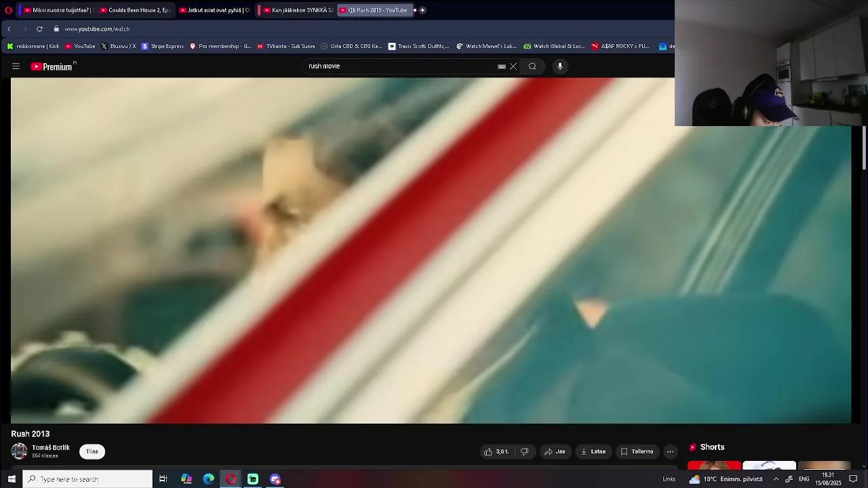
Task: Download the video with the Lataa button
Action: (x=593, y=451)
